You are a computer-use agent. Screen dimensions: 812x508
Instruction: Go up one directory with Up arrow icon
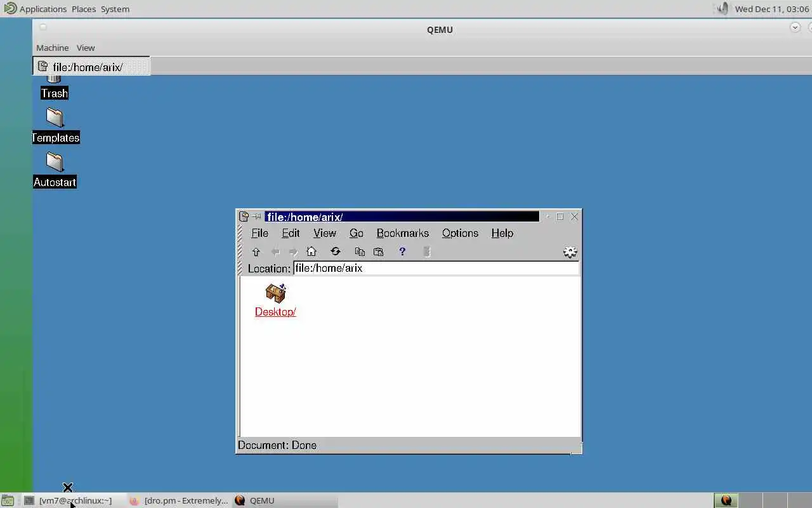(x=256, y=252)
